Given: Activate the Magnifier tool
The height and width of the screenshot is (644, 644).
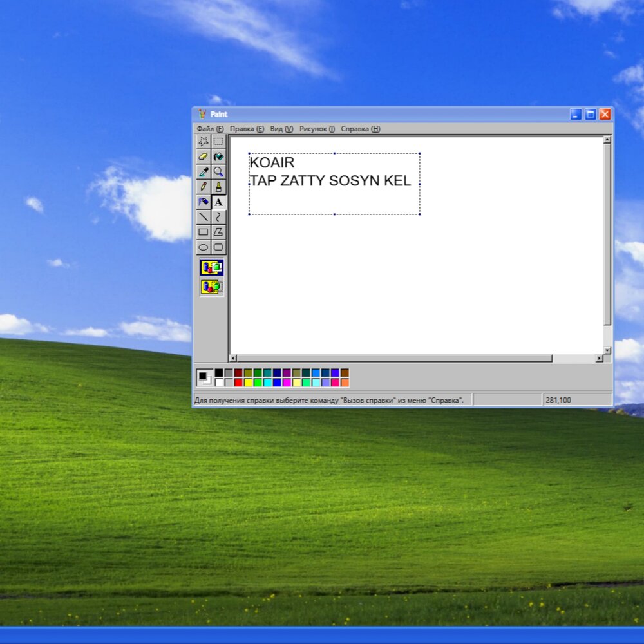Looking at the screenshot, I should (219, 172).
